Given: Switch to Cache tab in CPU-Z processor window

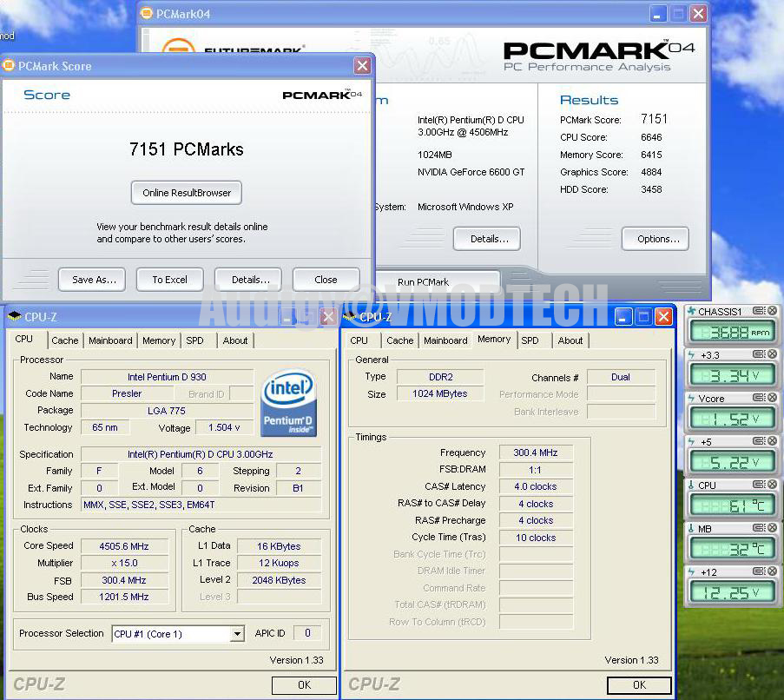Looking at the screenshot, I should (65, 340).
